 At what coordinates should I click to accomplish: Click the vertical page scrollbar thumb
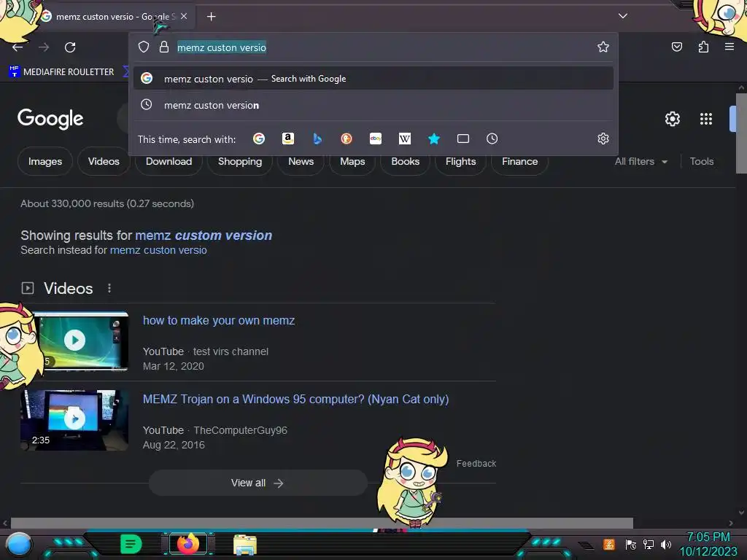point(741,133)
